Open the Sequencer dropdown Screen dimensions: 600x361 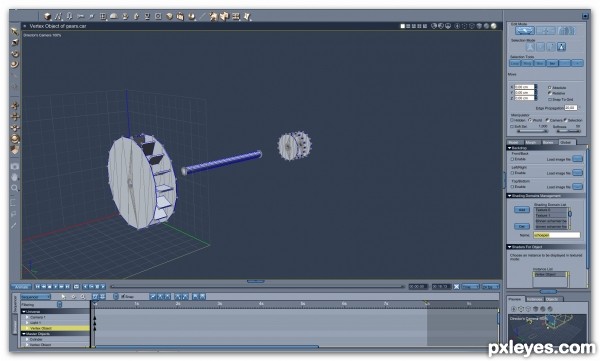point(36,297)
